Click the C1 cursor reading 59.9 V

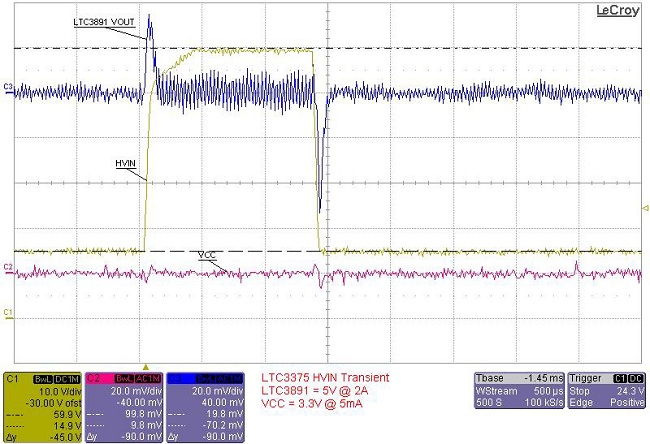[67, 414]
